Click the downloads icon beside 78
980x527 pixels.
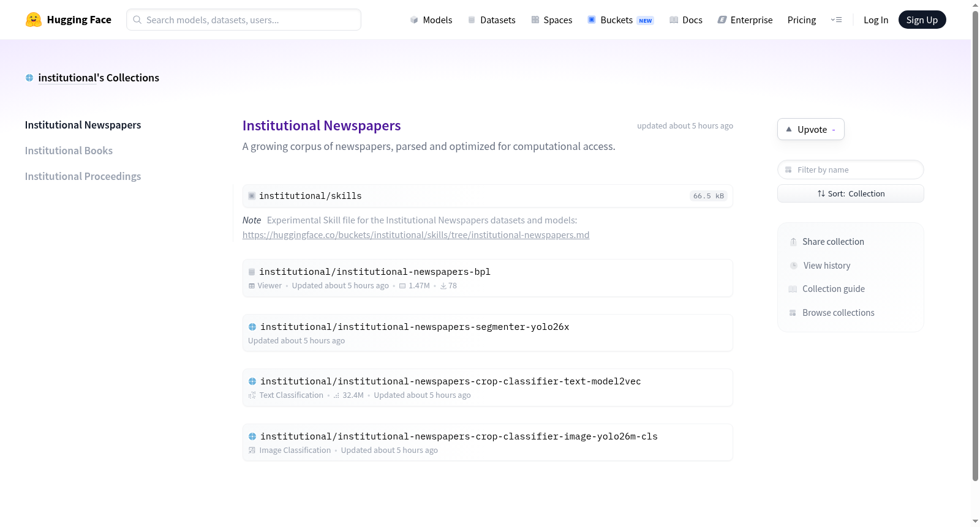click(443, 286)
